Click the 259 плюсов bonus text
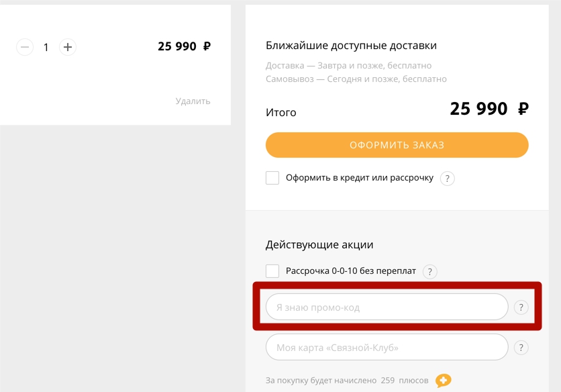Viewport: 561px width, 392px height. [404, 380]
